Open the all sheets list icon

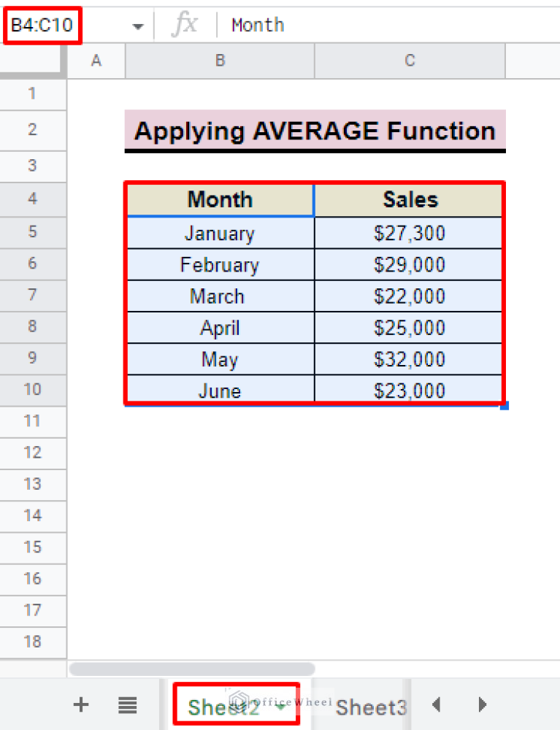pyautogui.click(x=128, y=704)
